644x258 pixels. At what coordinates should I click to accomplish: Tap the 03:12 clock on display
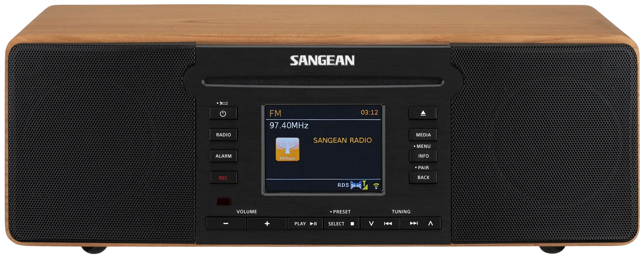click(x=369, y=113)
